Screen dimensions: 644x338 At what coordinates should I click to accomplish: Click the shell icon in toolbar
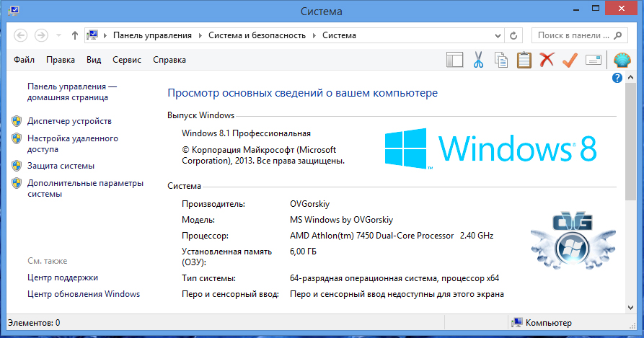click(x=622, y=60)
